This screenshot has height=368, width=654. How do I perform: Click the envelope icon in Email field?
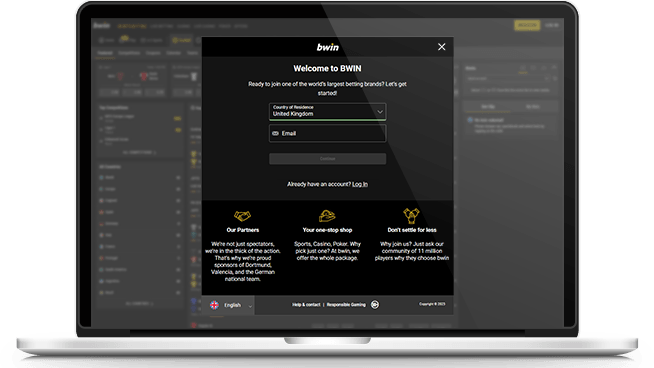click(275, 134)
